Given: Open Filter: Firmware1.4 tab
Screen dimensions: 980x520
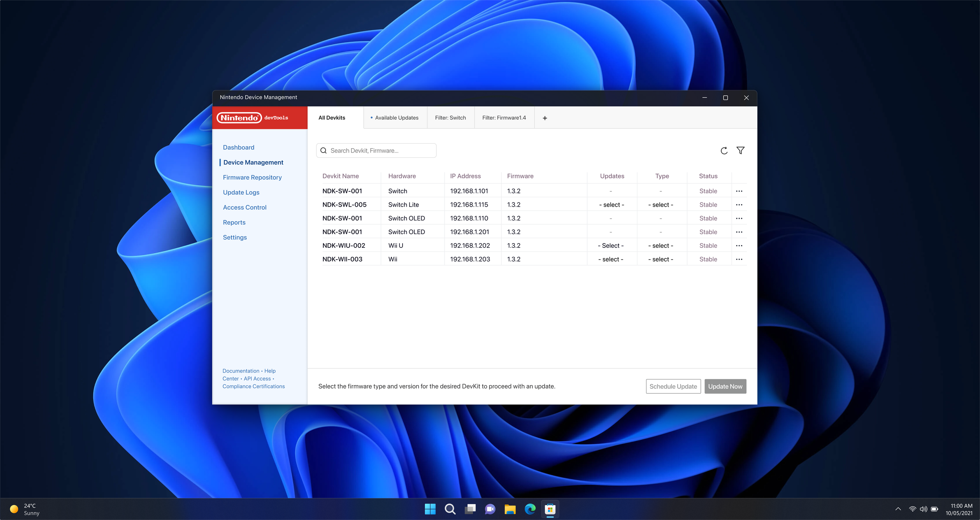Looking at the screenshot, I should tap(504, 118).
